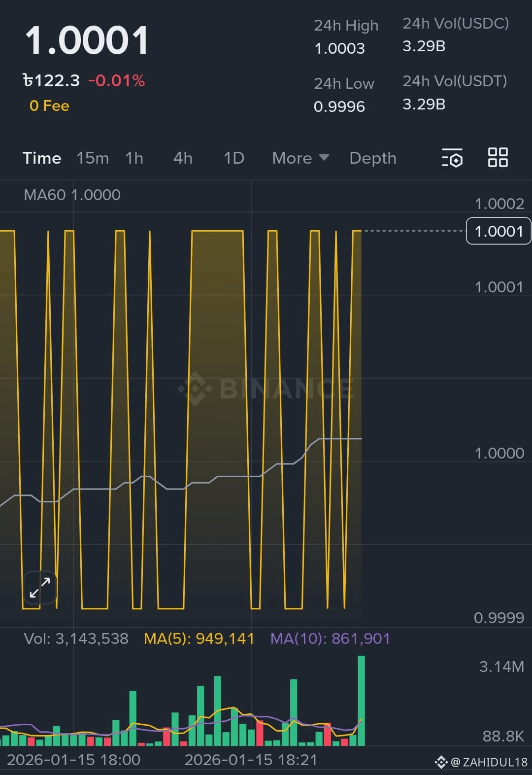Click the @ZAHIDUL18 username watermark
This screenshot has width=532, height=775.
[x=489, y=763]
